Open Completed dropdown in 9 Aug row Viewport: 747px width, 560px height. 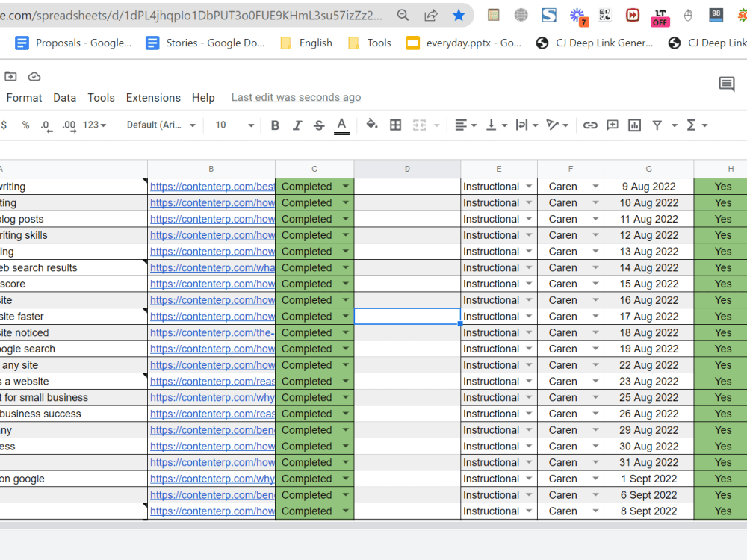(346, 186)
